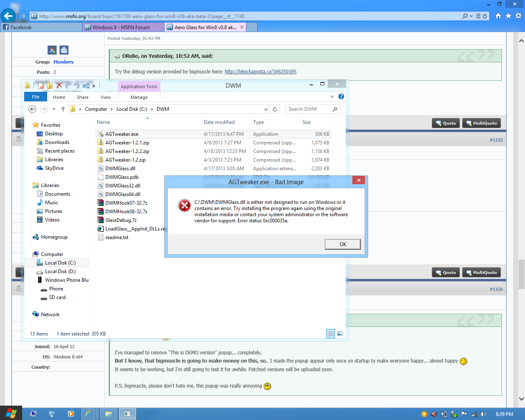The image size is (525, 420).
Task: Switch to Windows 8 - MSFN Forum tab
Action: [123, 27]
